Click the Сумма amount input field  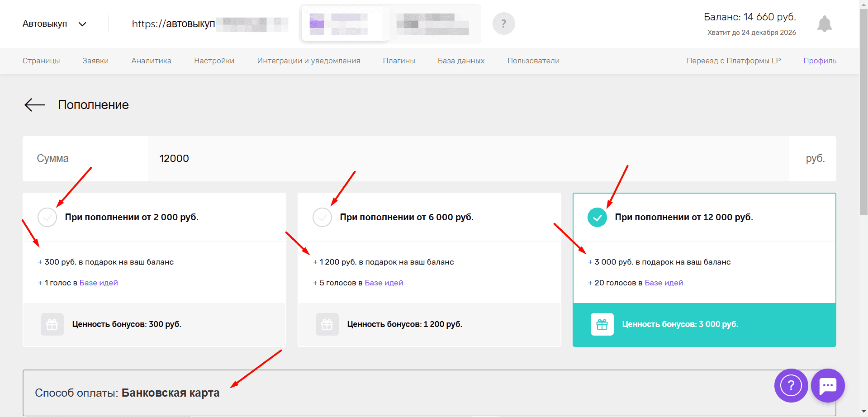(468, 159)
